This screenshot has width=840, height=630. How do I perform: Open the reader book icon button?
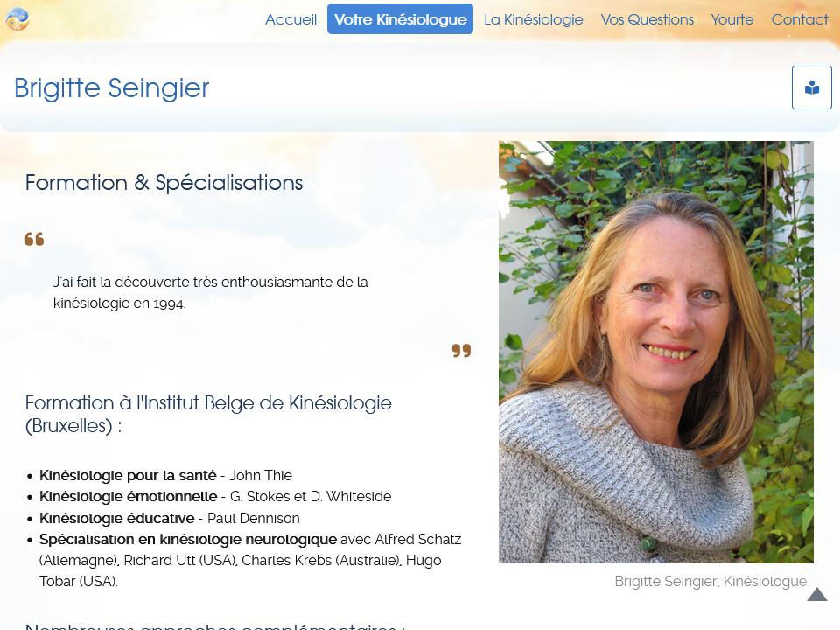[x=812, y=87]
